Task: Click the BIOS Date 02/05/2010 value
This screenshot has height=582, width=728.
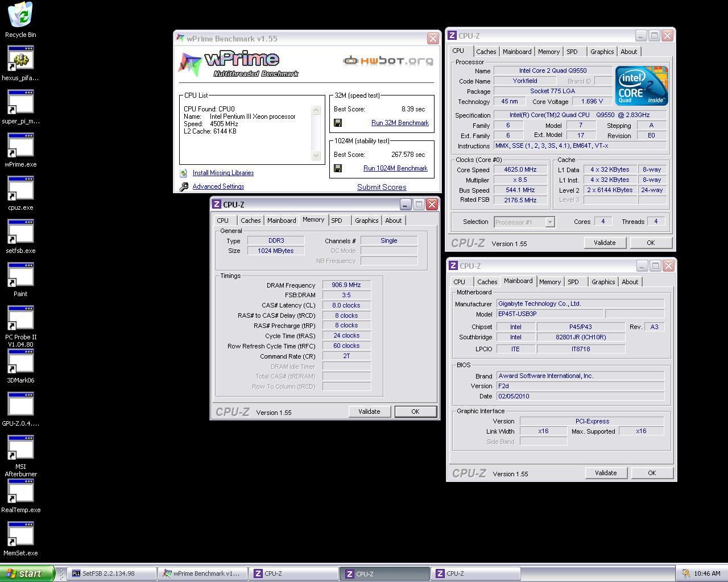Action: tap(580, 396)
